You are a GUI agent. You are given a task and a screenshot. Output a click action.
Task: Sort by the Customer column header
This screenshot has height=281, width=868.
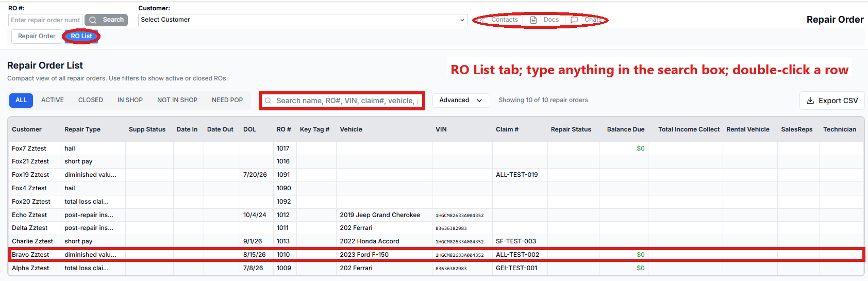[x=27, y=129]
